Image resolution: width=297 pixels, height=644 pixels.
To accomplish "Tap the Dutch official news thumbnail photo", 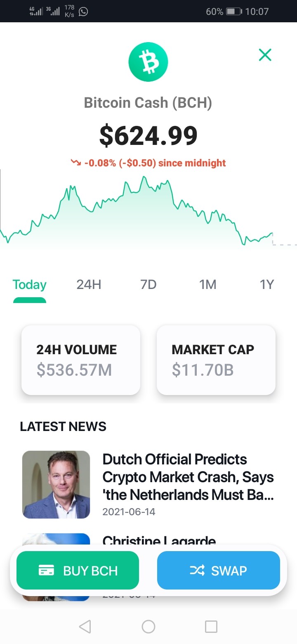I will 56,485.
